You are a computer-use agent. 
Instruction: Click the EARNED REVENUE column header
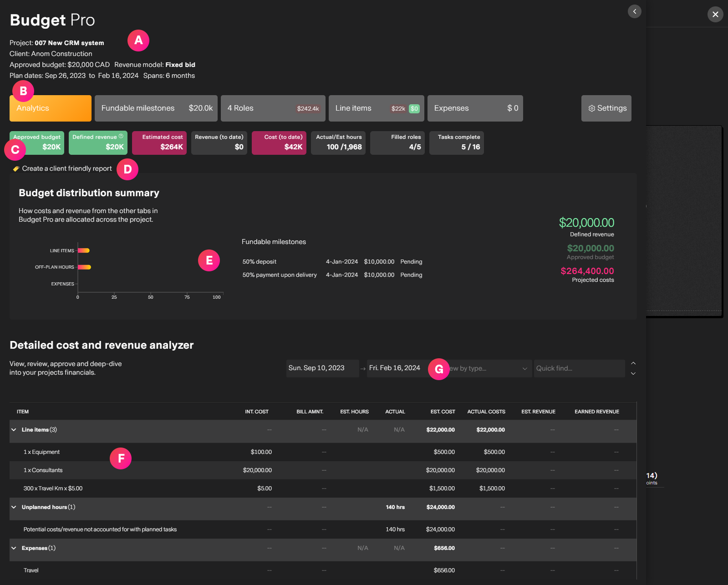point(597,412)
